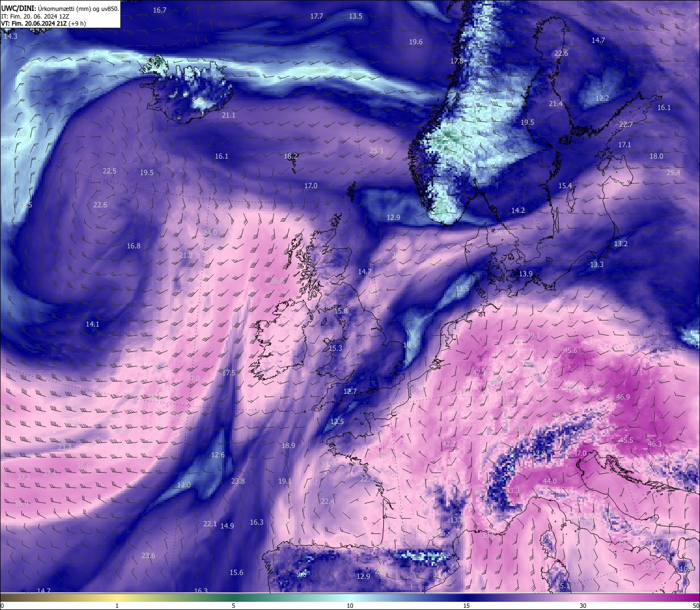This screenshot has height=610, width=700.
Task: Click the 44.0 value label
Action: [550, 481]
